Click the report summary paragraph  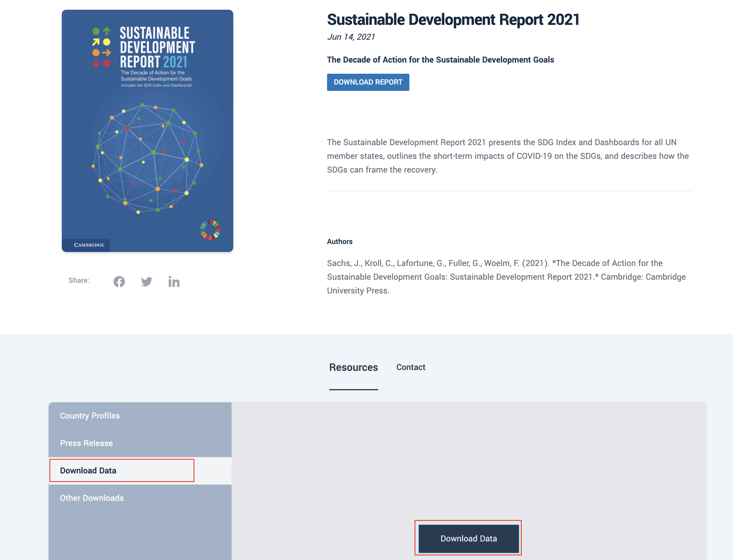[507, 156]
